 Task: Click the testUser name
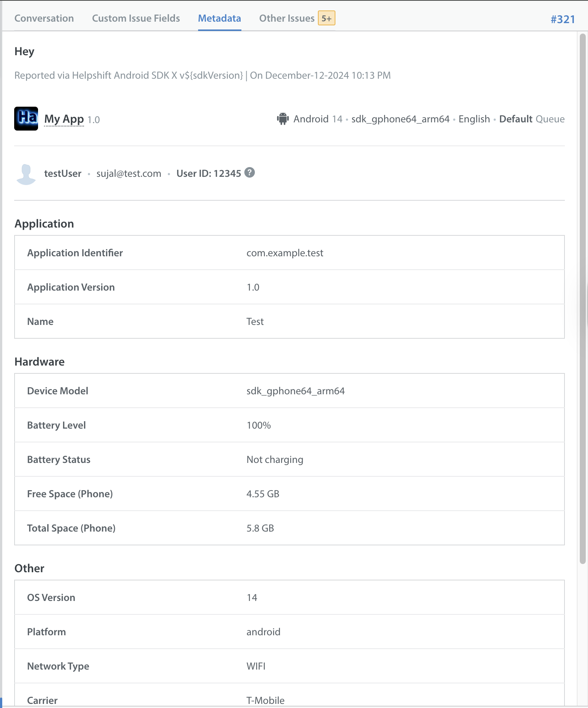pyautogui.click(x=63, y=173)
